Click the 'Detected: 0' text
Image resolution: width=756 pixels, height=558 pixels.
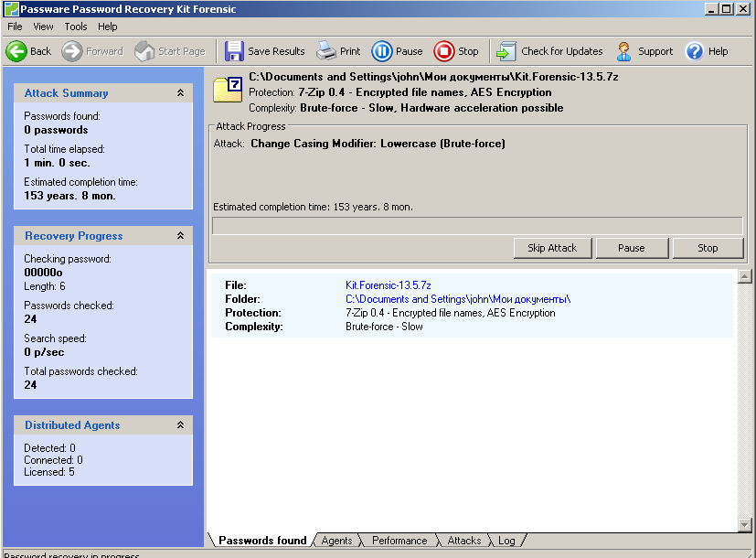(x=49, y=447)
